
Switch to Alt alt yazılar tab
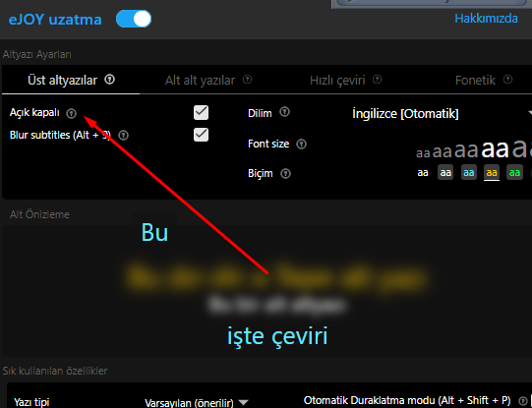(200, 81)
